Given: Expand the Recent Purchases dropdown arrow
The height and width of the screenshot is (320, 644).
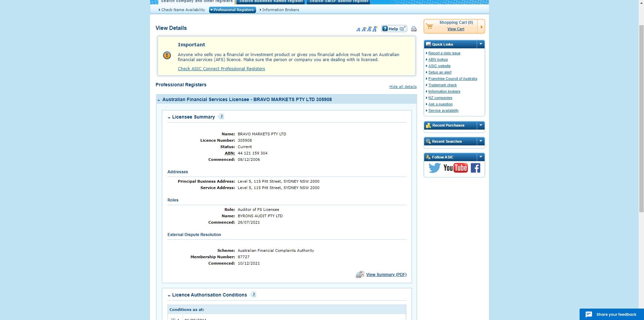Looking at the screenshot, I should click(481, 125).
